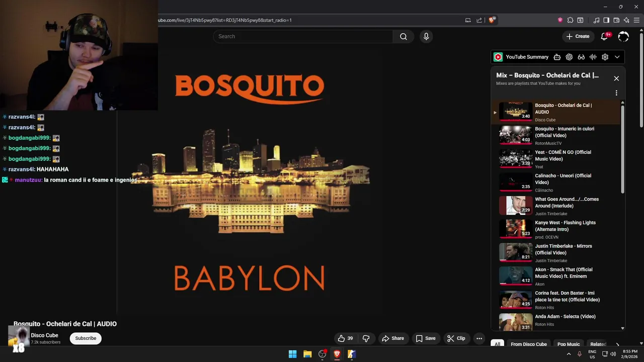The width and height of the screenshot is (644, 362).
Task: Open the media control music note icon
Action: (x=597, y=20)
